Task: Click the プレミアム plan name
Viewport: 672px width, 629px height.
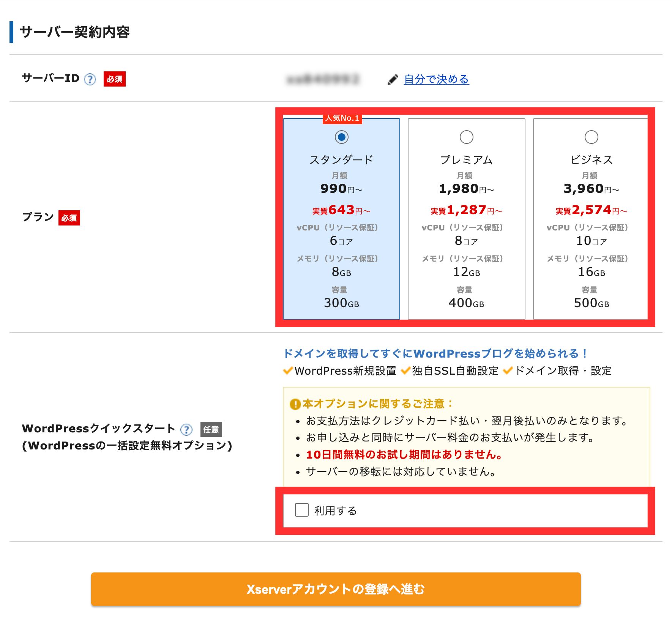Action: click(466, 160)
